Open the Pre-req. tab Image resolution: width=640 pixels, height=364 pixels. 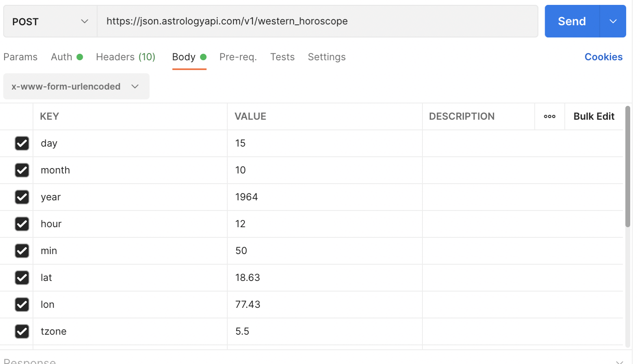pos(238,57)
